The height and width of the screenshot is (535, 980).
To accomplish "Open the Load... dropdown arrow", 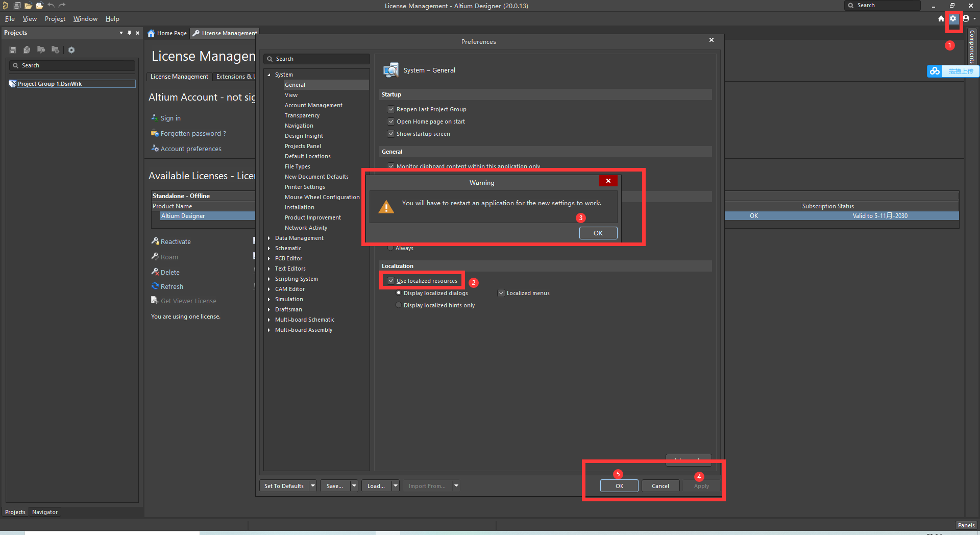I will point(395,486).
